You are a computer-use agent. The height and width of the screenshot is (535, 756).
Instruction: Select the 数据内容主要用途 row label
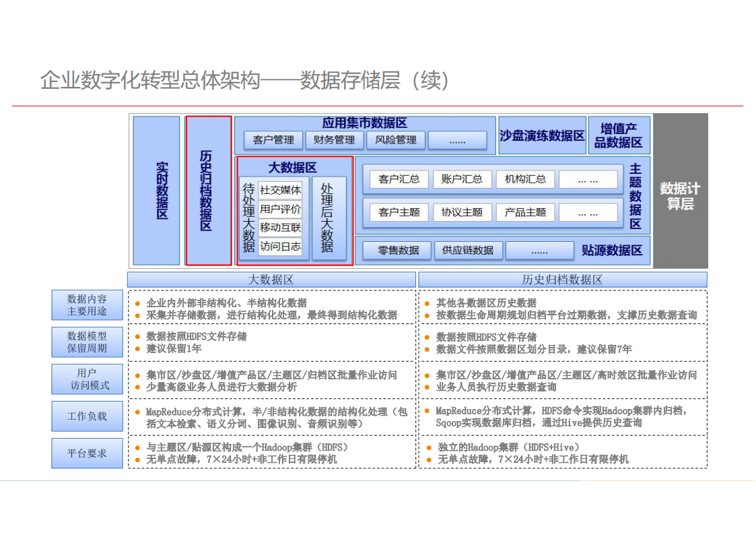tap(88, 305)
